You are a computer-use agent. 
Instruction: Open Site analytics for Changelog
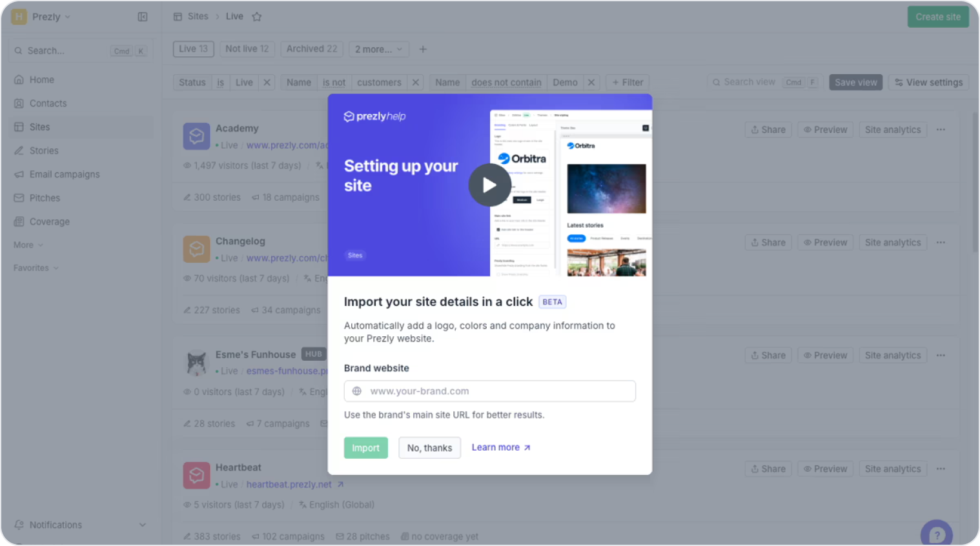coord(893,243)
